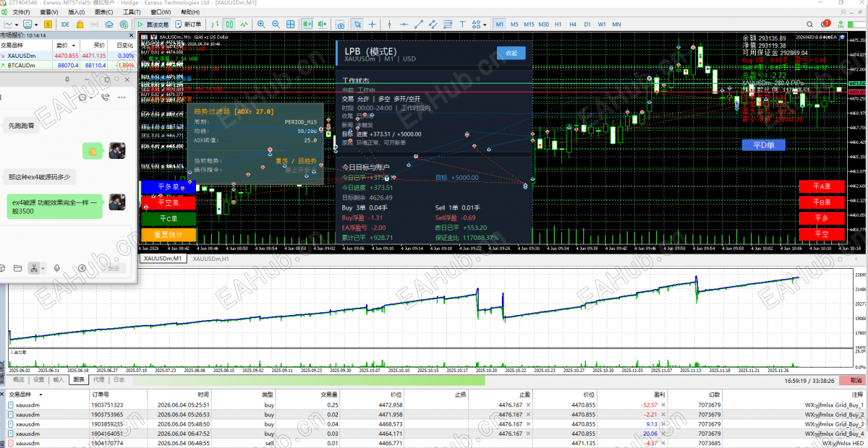Select the D1 timeframe

[x=587, y=24]
